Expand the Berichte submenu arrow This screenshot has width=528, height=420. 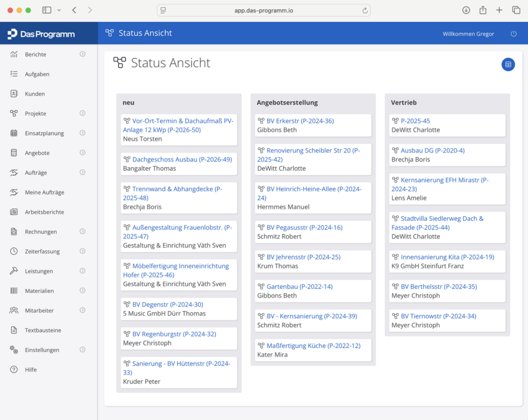click(82, 54)
